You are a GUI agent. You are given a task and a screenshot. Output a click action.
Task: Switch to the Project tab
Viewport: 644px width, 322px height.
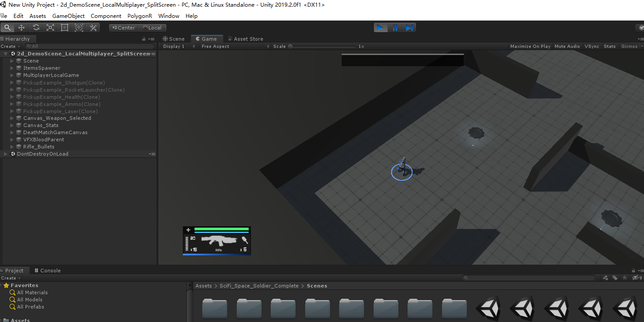pos(14,271)
